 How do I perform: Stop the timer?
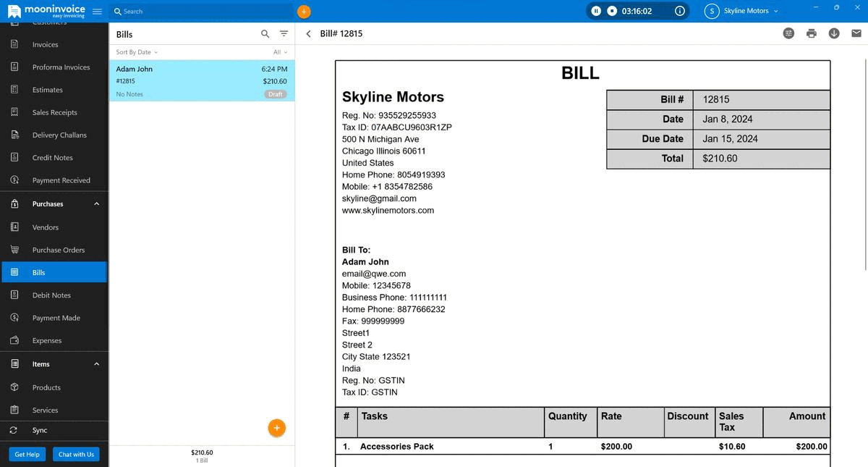tap(612, 11)
